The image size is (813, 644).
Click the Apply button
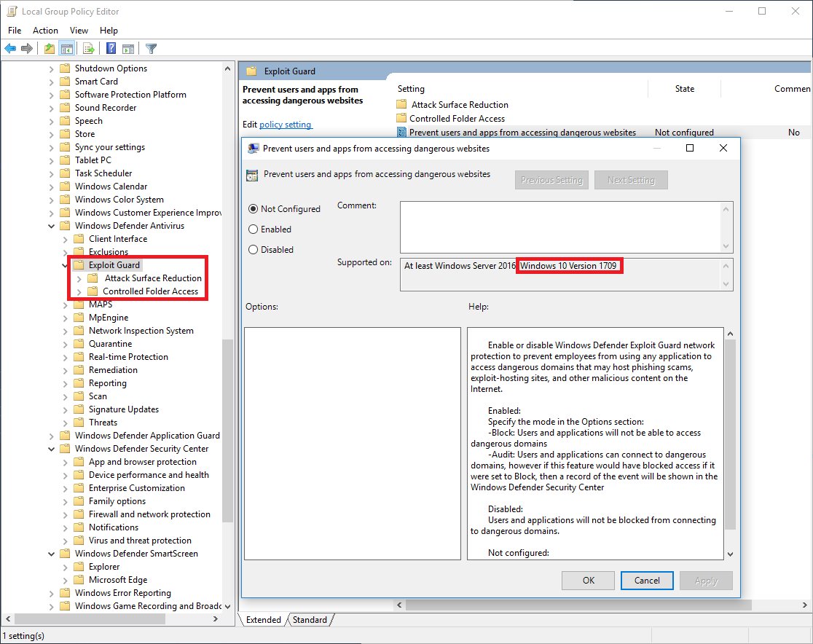pyautogui.click(x=706, y=581)
